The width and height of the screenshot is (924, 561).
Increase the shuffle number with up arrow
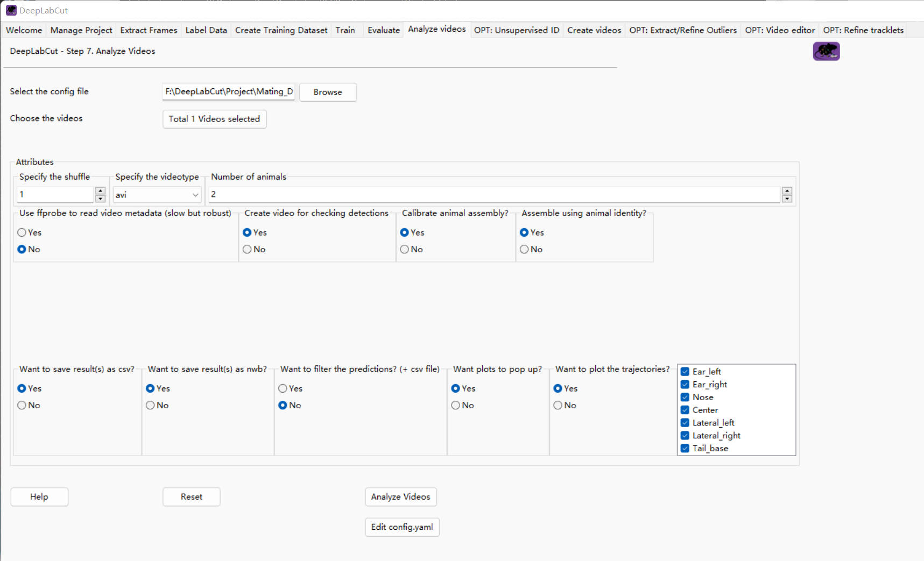[100, 190]
